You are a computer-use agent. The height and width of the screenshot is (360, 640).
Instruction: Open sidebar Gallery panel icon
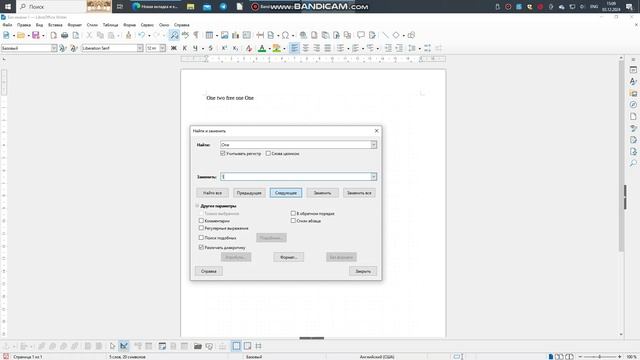[633, 93]
